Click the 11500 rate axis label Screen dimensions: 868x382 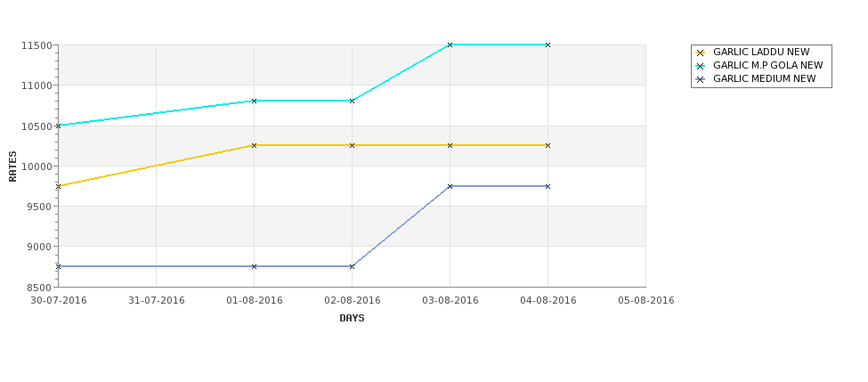(x=37, y=45)
